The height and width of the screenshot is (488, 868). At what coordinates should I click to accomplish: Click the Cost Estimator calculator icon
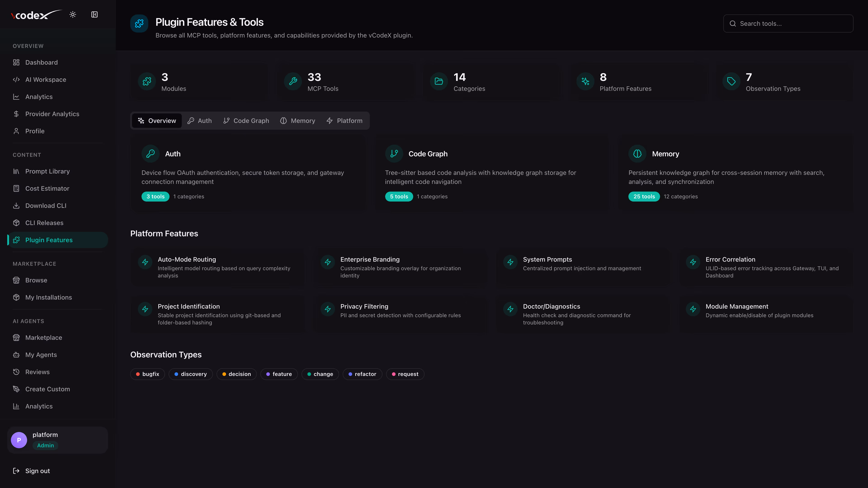pyautogui.click(x=16, y=189)
